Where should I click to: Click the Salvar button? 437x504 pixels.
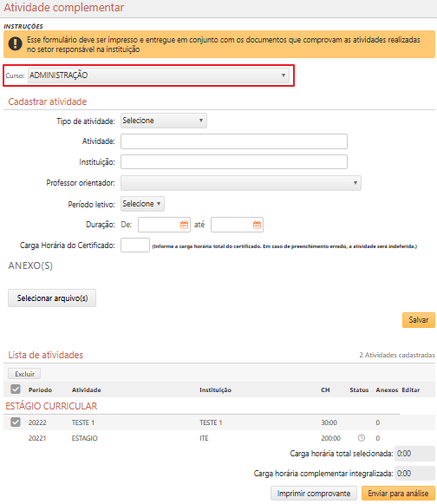[419, 320]
